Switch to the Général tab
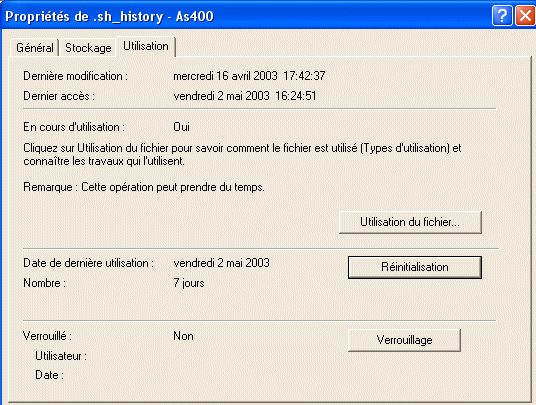Screen dimensions: 536x405 35,48
